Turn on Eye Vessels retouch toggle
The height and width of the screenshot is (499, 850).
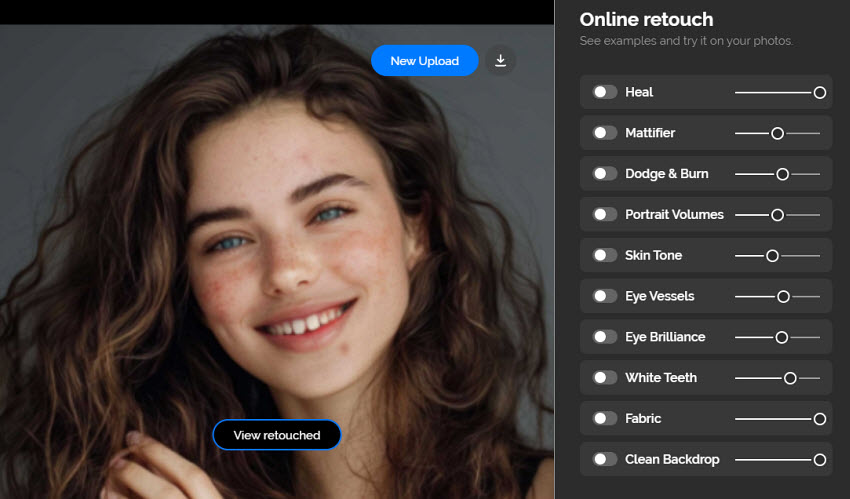click(604, 296)
